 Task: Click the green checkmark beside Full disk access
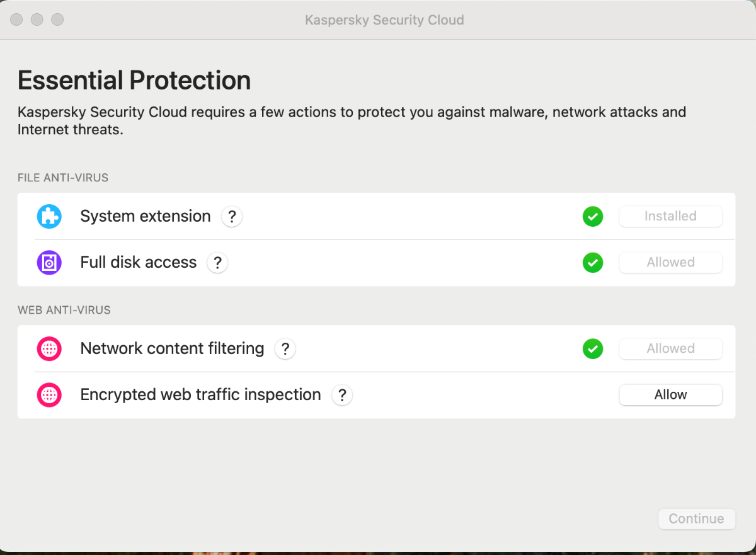pyautogui.click(x=593, y=263)
